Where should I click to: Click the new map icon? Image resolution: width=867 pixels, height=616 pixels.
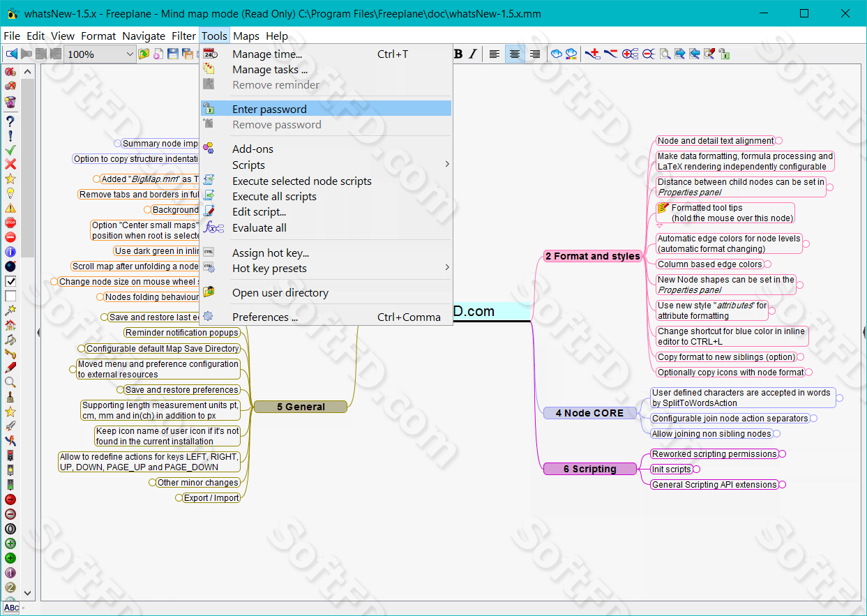tap(158, 54)
